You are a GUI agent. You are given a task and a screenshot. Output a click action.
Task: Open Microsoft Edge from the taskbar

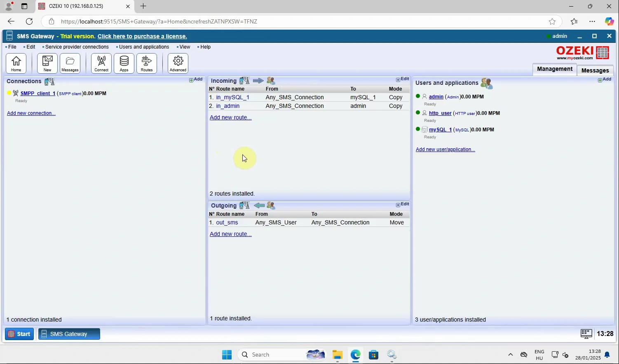356,355
